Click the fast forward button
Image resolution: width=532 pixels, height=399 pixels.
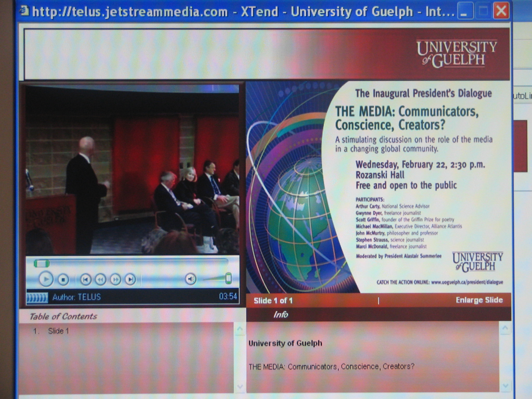[115, 280]
